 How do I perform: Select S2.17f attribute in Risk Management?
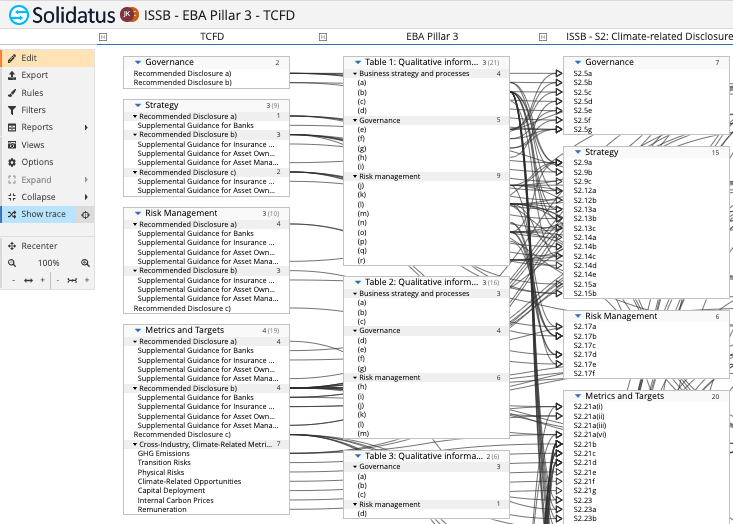click(x=584, y=373)
